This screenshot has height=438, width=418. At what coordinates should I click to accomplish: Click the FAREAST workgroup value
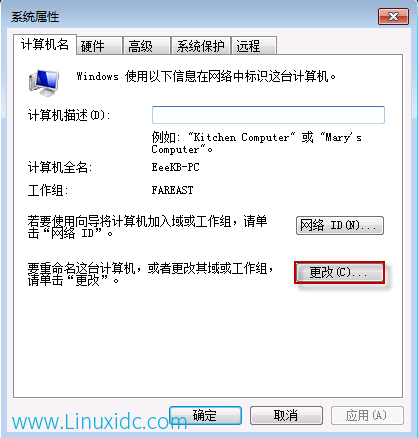tap(172, 190)
